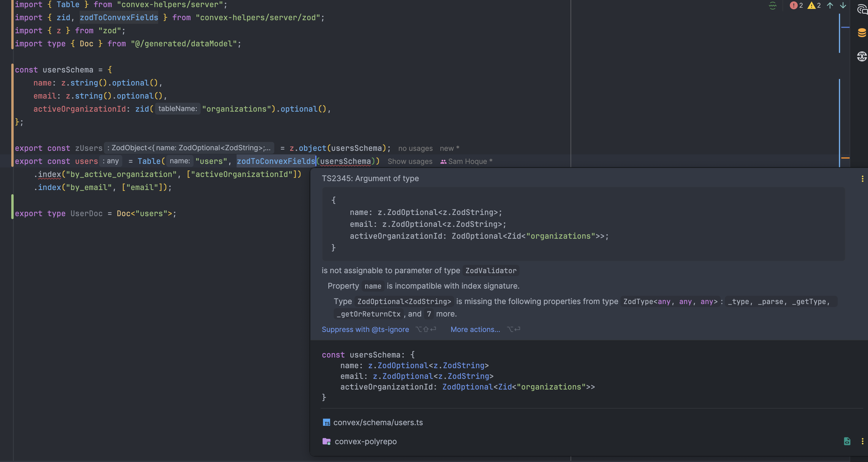Click 'UserDoc' type alias name
Screen dimensions: 868x462
pyautogui.click(x=86, y=214)
